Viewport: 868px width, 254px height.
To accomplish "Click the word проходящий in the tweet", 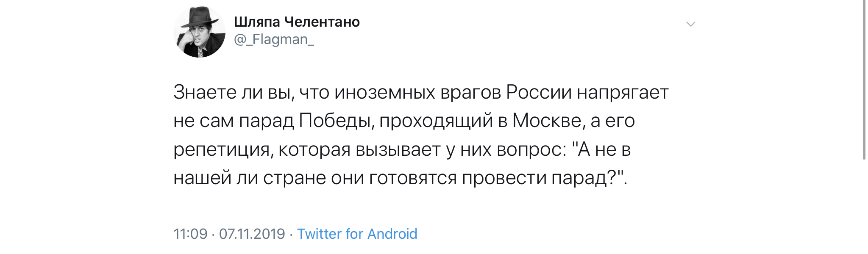I will pyautogui.click(x=436, y=121).
